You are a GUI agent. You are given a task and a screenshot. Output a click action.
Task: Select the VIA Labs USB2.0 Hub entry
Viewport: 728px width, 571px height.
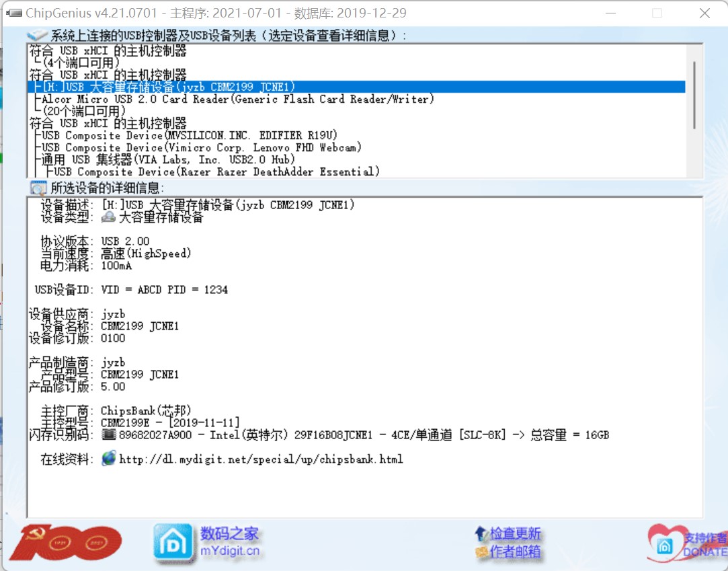pyautogui.click(x=168, y=159)
